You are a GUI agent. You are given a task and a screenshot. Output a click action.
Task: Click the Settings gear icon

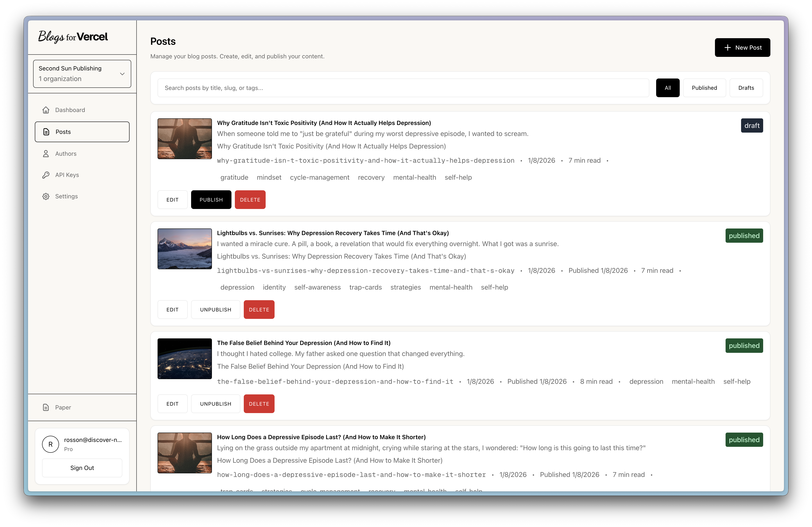47,196
